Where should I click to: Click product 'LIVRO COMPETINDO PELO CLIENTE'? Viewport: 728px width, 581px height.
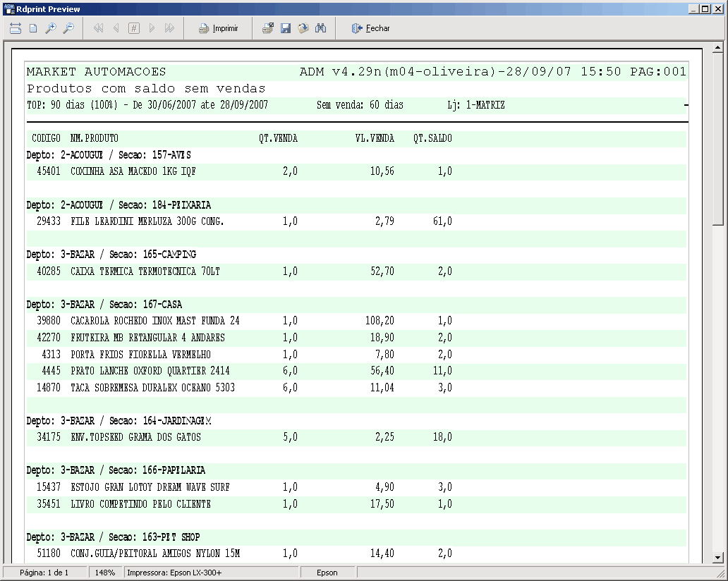pyautogui.click(x=140, y=504)
